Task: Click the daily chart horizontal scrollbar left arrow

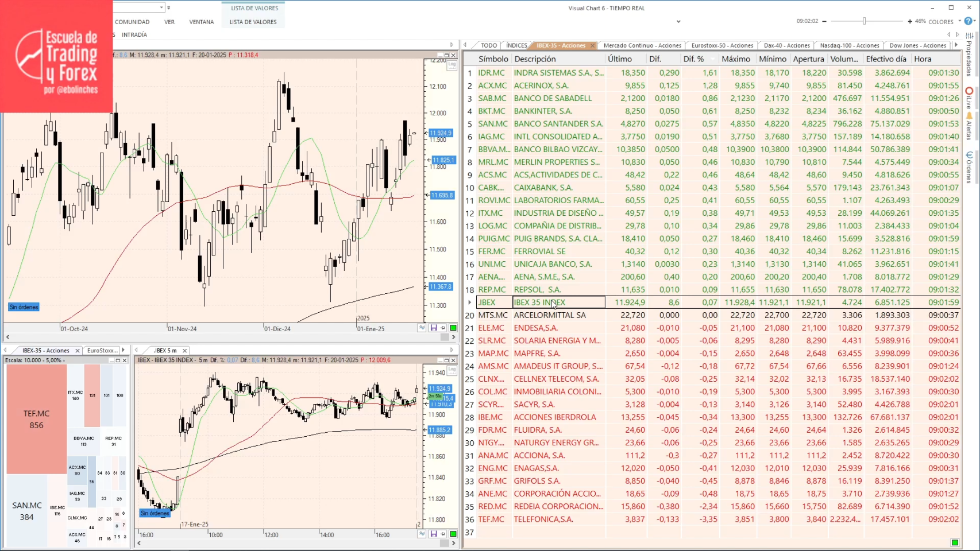Action: (x=7, y=337)
